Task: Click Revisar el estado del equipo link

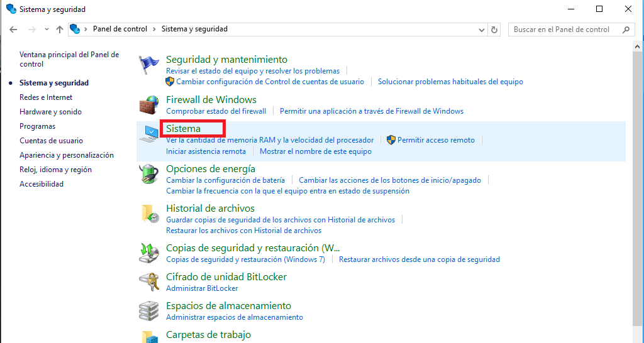Action: [x=253, y=71]
